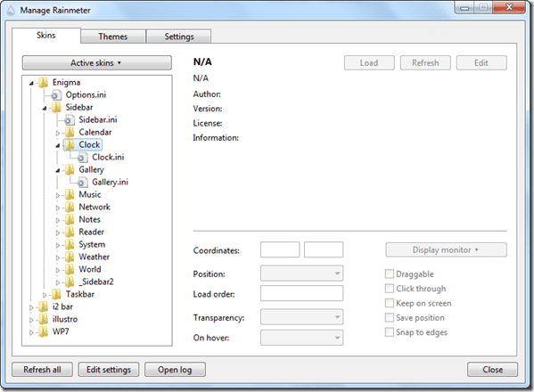Click the Sidebar folder icon

pos(56,108)
